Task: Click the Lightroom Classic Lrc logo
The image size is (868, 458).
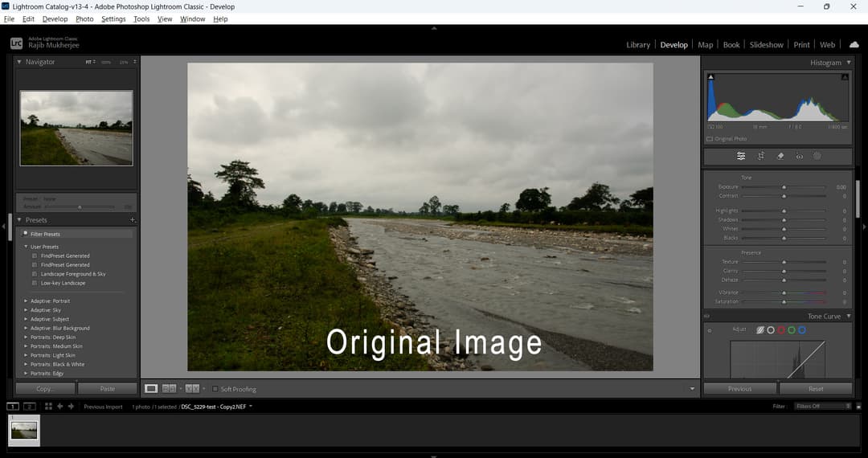Action: (x=17, y=43)
